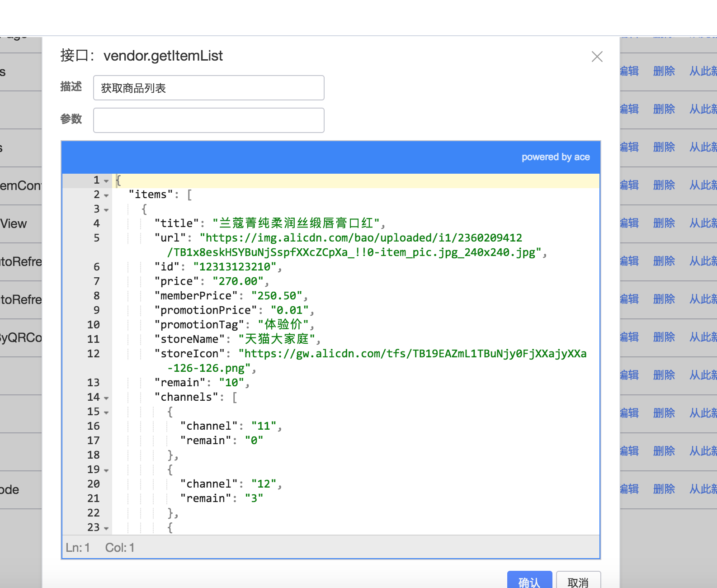
Task: Close the vendor.getItemList dialog
Action: 597,57
